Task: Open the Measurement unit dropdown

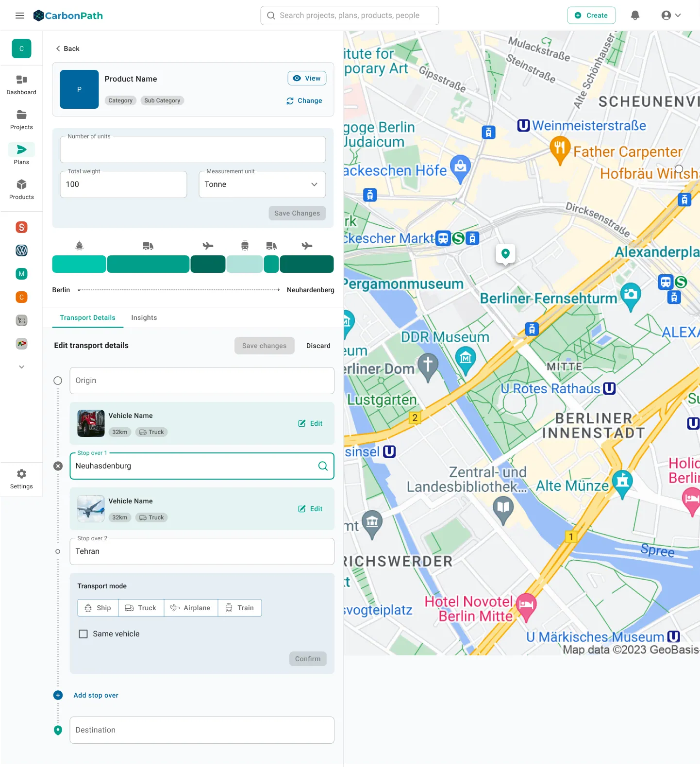Action: coord(262,184)
